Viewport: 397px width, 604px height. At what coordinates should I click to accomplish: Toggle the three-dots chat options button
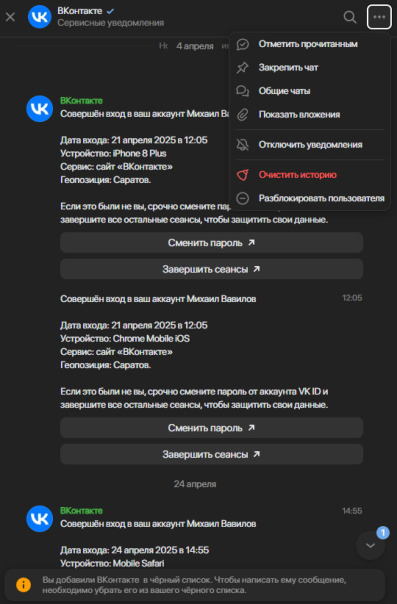pos(379,17)
